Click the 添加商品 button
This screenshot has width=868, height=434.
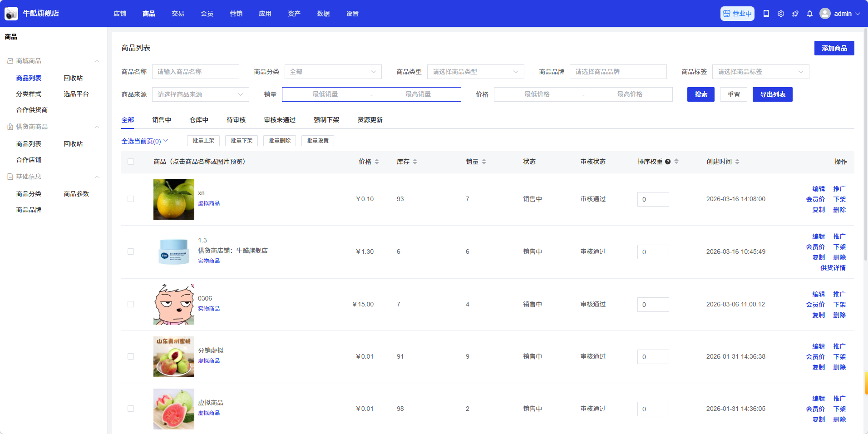tap(834, 48)
